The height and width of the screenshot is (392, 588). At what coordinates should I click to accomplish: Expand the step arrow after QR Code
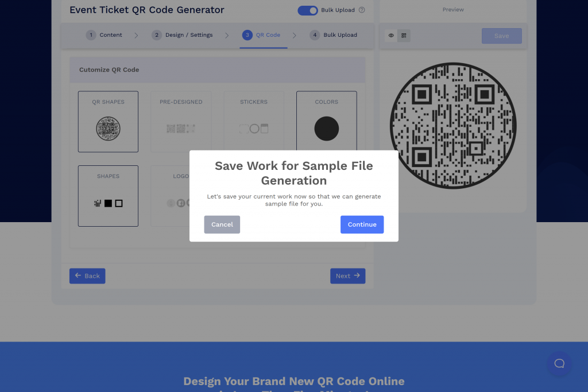[x=295, y=35]
